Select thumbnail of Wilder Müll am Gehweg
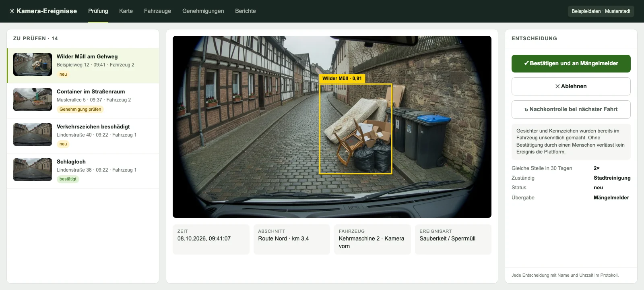Image resolution: width=644 pixels, height=290 pixels. [x=33, y=64]
